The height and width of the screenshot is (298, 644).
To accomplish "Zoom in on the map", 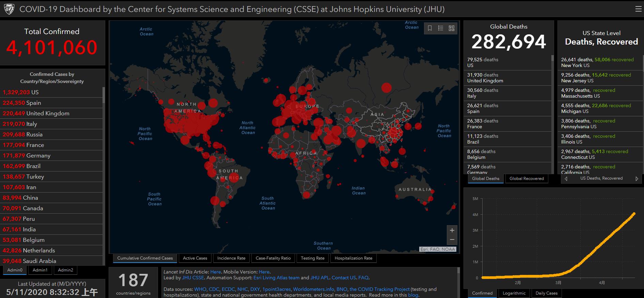I will tap(452, 230).
